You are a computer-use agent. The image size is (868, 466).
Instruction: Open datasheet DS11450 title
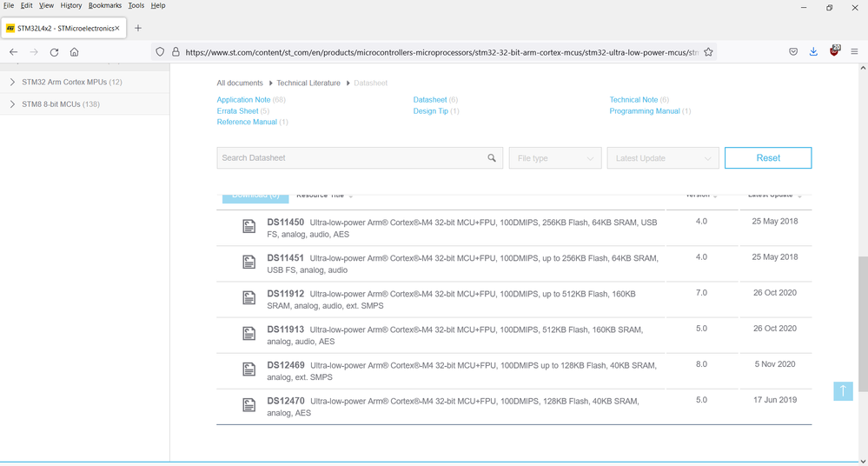click(x=286, y=223)
